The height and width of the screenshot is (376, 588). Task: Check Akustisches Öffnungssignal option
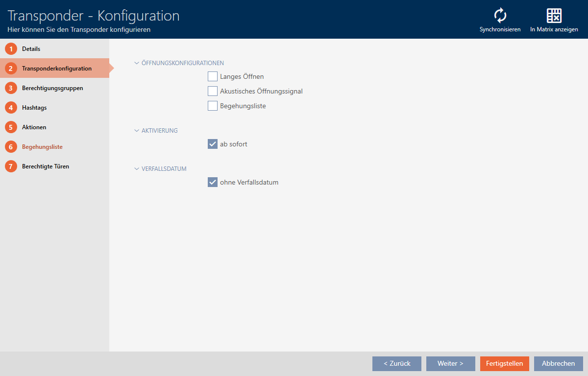pyautogui.click(x=213, y=91)
